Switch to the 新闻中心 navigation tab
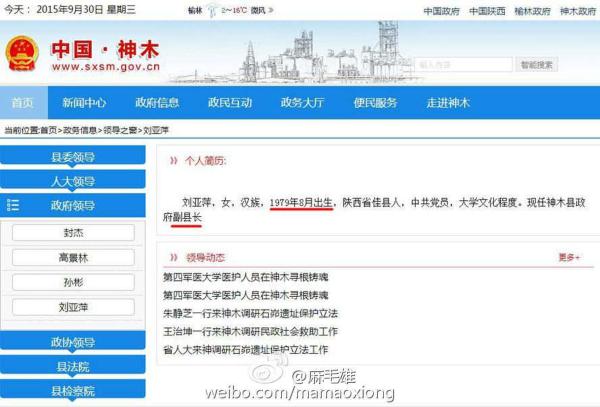This screenshot has width=600, height=407. coord(84,103)
